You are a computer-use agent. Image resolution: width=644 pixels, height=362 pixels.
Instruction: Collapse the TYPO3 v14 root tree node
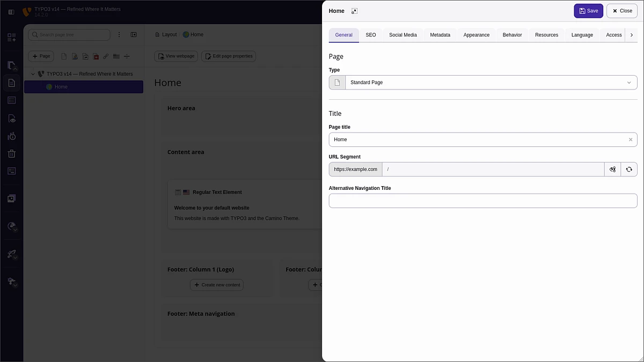coord(33,74)
